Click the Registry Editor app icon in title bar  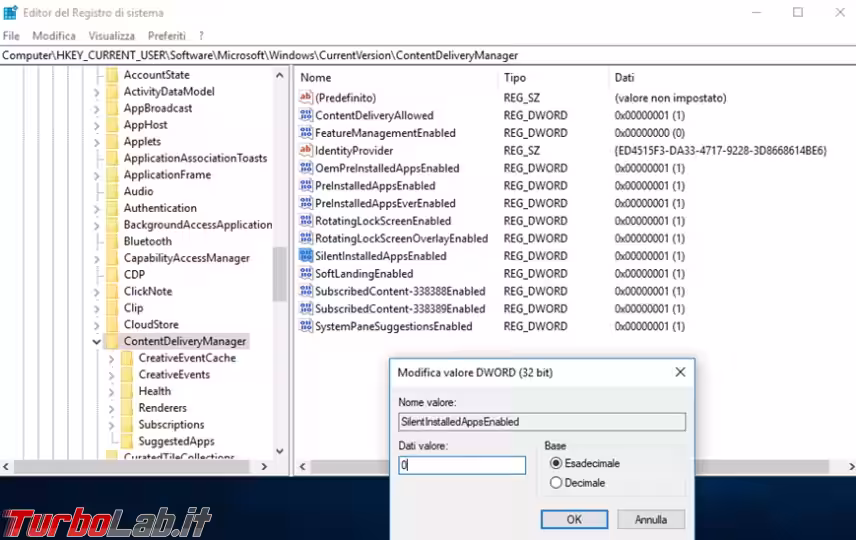click(10, 12)
